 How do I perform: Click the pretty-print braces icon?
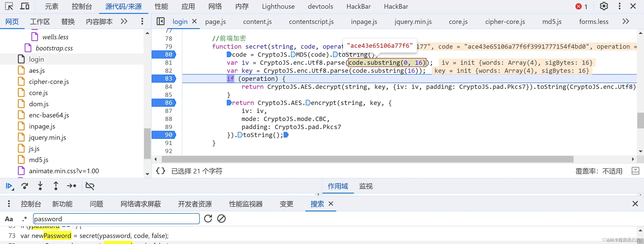[161, 171]
